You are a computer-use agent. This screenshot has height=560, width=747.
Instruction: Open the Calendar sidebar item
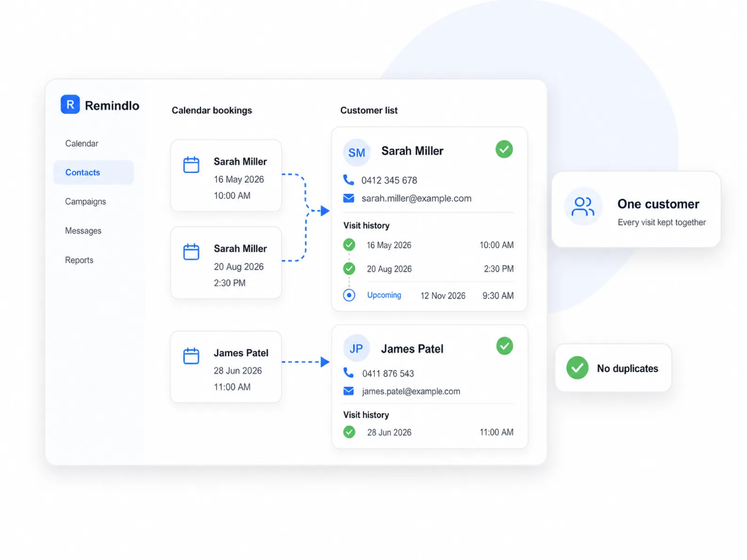(81, 144)
